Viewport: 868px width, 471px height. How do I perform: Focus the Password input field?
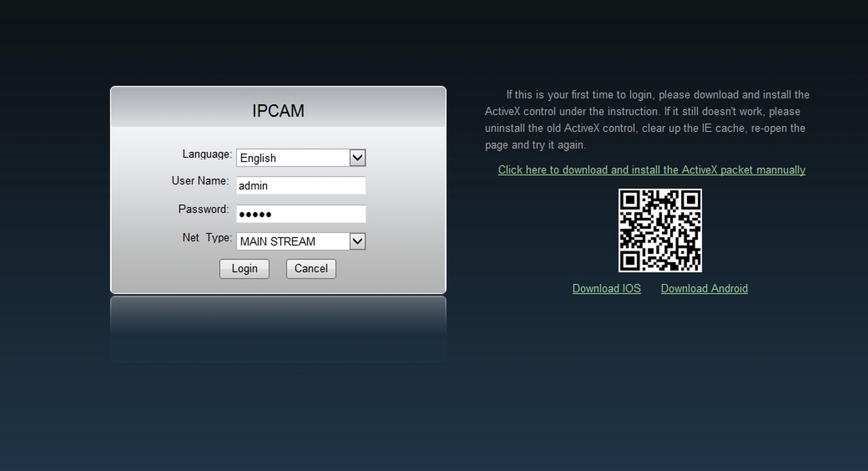tap(301, 214)
